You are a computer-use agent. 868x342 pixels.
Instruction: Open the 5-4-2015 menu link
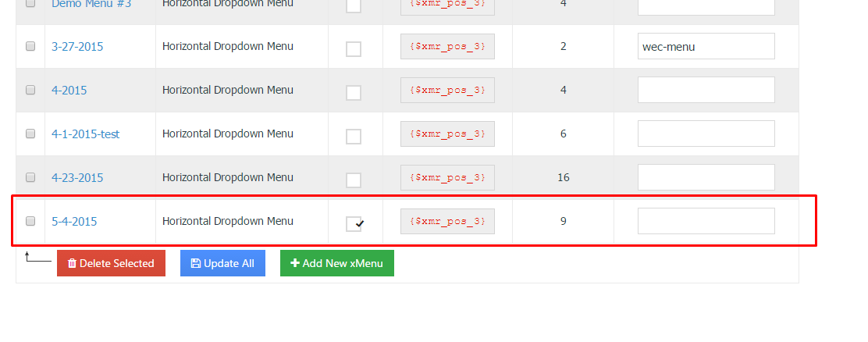pyautogui.click(x=74, y=221)
